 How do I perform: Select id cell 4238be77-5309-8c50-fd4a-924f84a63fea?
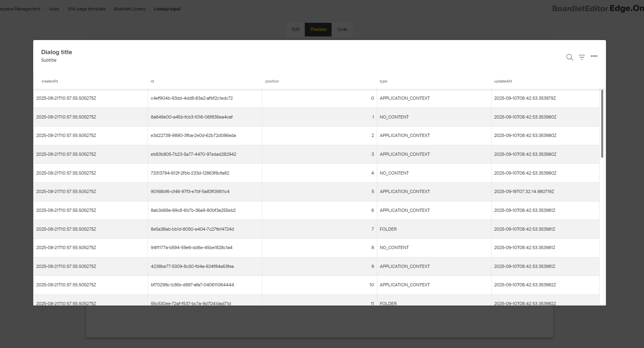point(205,266)
